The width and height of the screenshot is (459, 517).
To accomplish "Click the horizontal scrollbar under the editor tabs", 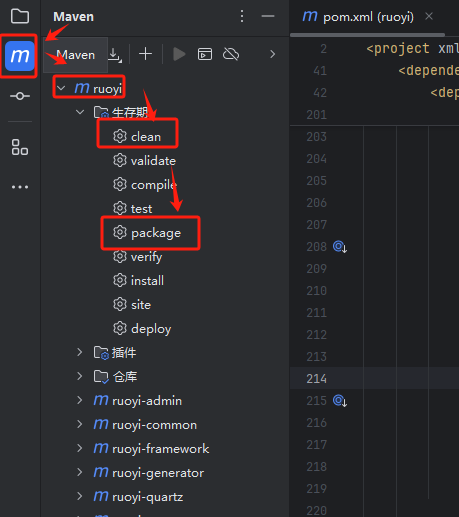I will 367,35.
